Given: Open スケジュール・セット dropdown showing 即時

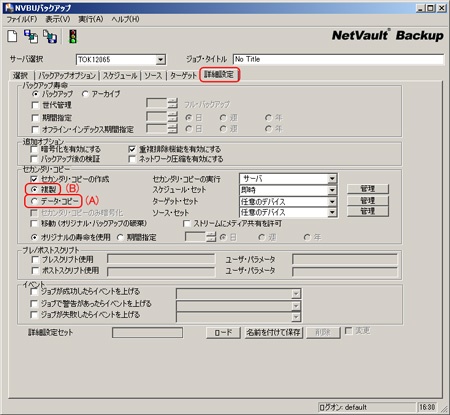Looking at the screenshot, I should (332, 190).
